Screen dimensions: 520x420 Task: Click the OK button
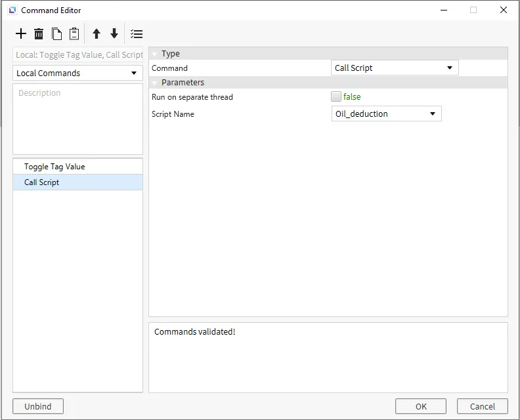click(421, 406)
